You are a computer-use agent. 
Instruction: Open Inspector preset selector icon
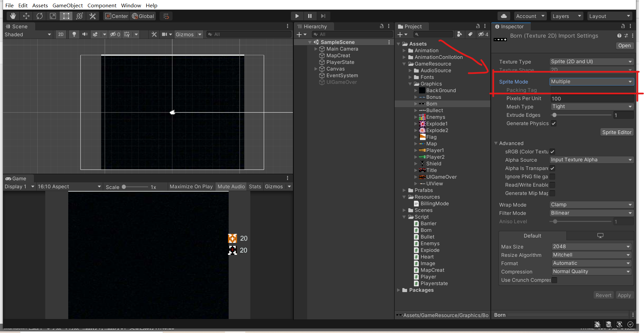click(x=626, y=36)
